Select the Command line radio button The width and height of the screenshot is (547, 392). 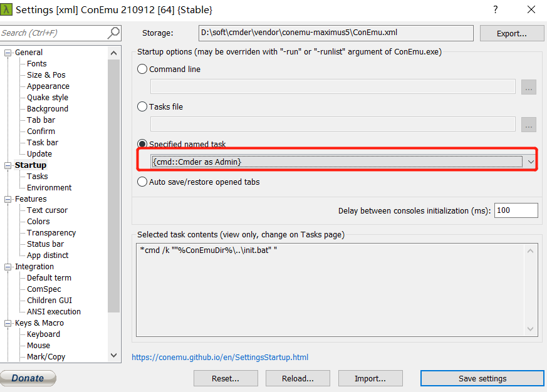[x=142, y=69]
